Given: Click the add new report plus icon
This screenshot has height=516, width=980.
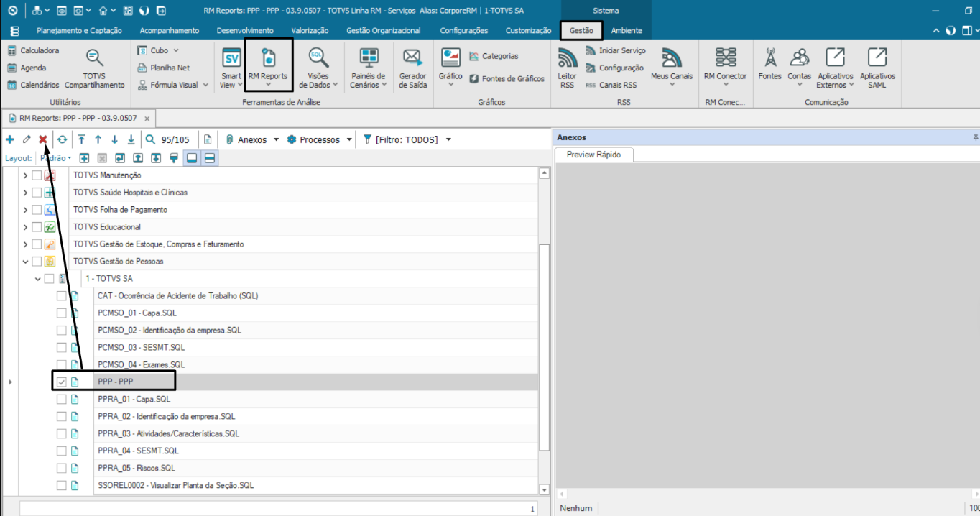Looking at the screenshot, I should [10, 139].
